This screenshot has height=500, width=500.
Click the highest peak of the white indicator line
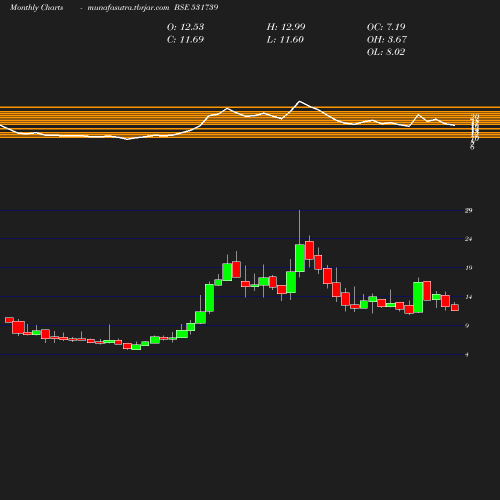point(299,101)
